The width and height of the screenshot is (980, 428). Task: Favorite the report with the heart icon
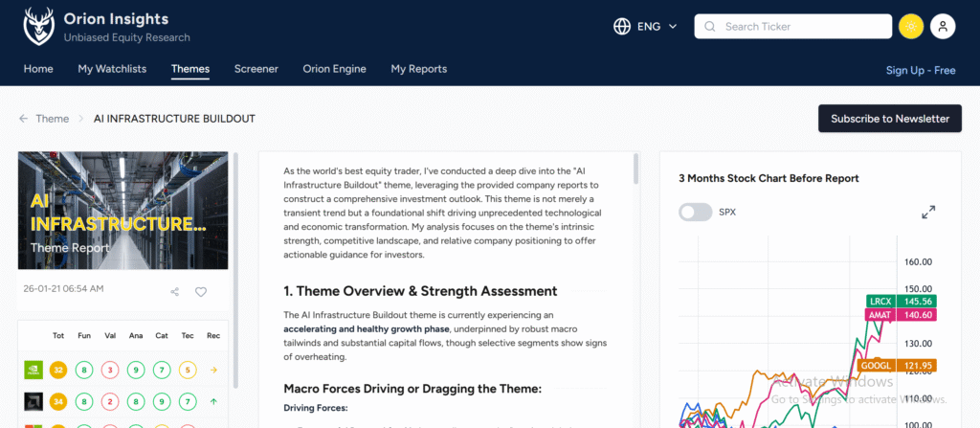click(201, 292)
